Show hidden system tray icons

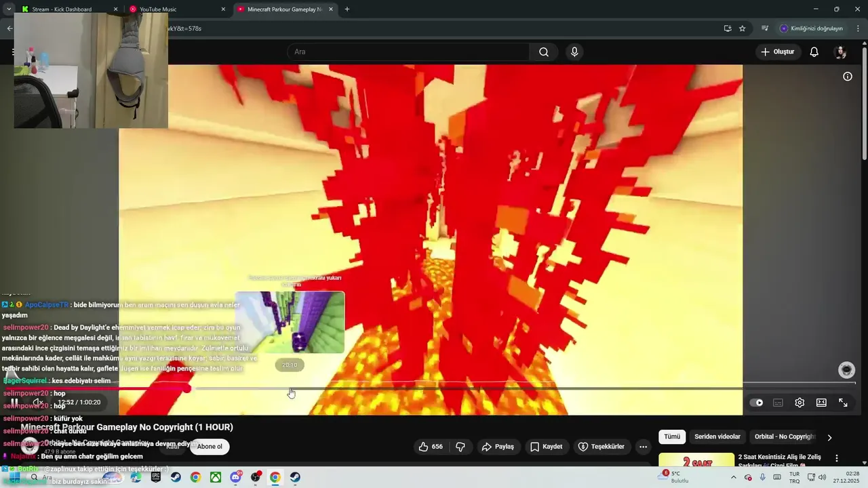[x=733, y=477]
